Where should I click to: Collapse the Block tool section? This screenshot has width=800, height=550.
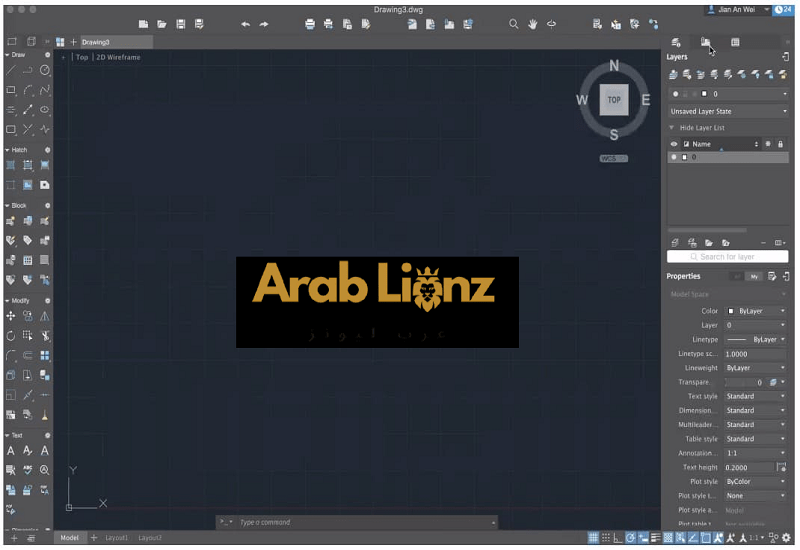click(7, 206)
